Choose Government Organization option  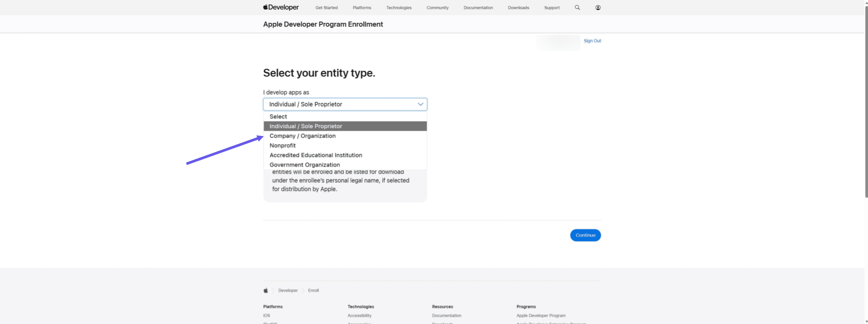coord(345,165)
